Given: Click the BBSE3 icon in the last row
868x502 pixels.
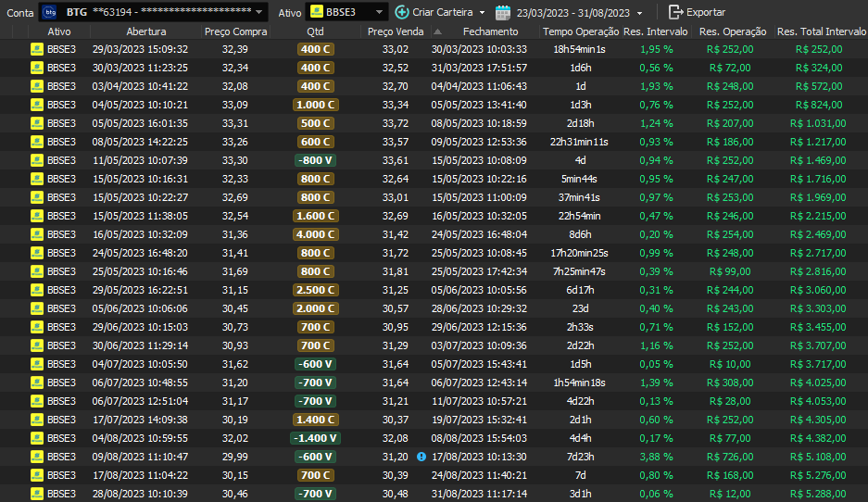Looking at the screenshot, I should click(37, 494).
